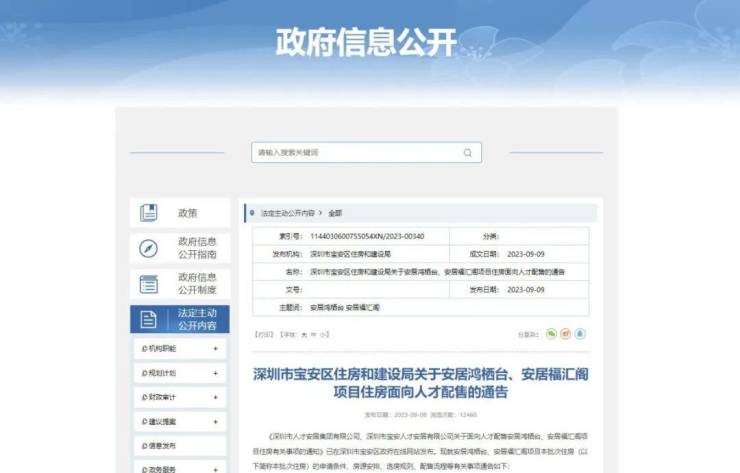Screen dimensions: 740x473
Task: Click the 发布日期 value 2023-09-09
Action: click(526, 289)
